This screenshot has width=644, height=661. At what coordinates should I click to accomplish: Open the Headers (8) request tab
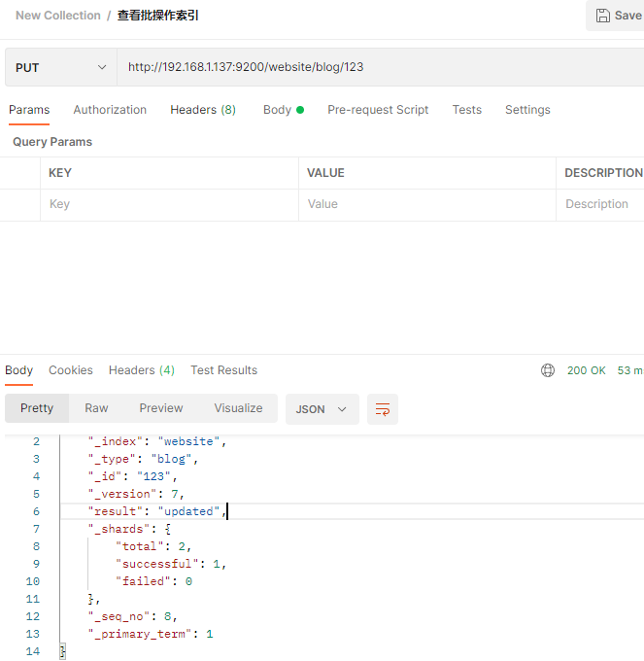tap(203, 110)
